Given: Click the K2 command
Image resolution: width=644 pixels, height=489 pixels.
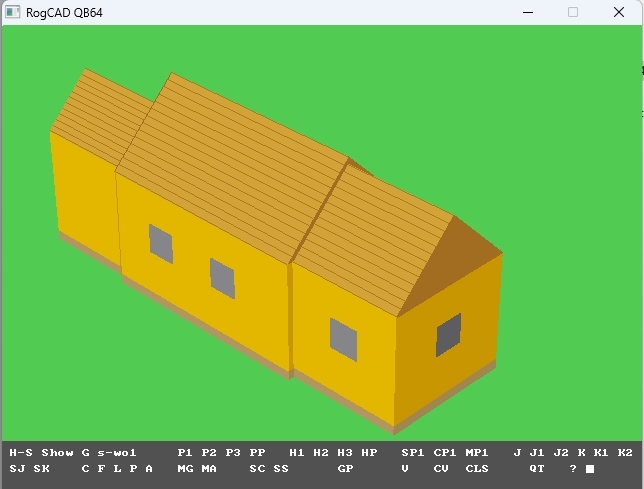Looking at the screenshot, I should pos(625,453).
